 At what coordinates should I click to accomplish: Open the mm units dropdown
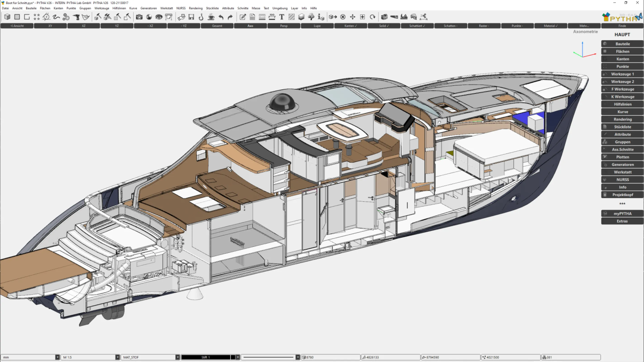click(57, 357)
